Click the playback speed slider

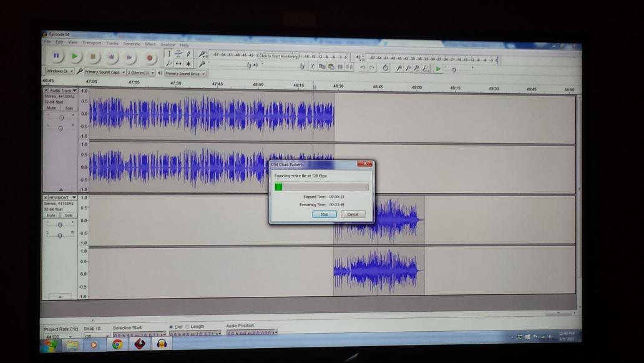(x=459, y=69)
